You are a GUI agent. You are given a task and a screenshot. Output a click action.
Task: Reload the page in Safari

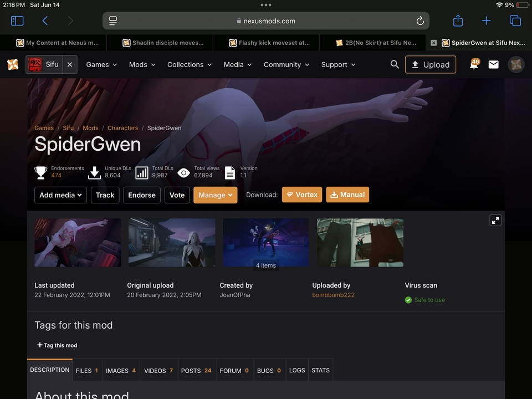420,21
